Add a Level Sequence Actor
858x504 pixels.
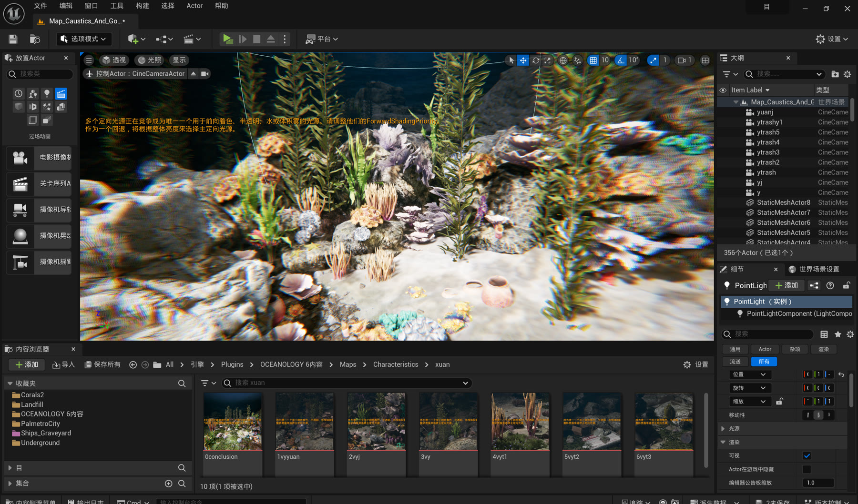[39, 184]
